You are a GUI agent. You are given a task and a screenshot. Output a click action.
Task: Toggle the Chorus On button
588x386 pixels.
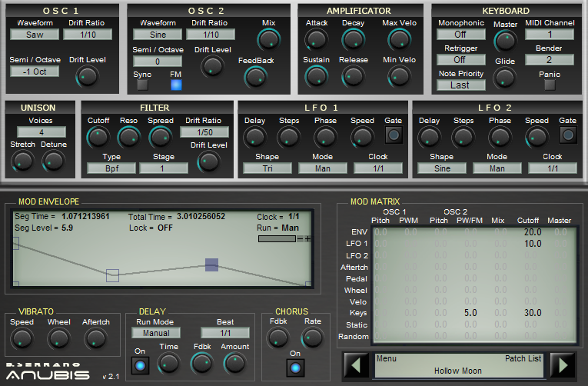[294, 368]
